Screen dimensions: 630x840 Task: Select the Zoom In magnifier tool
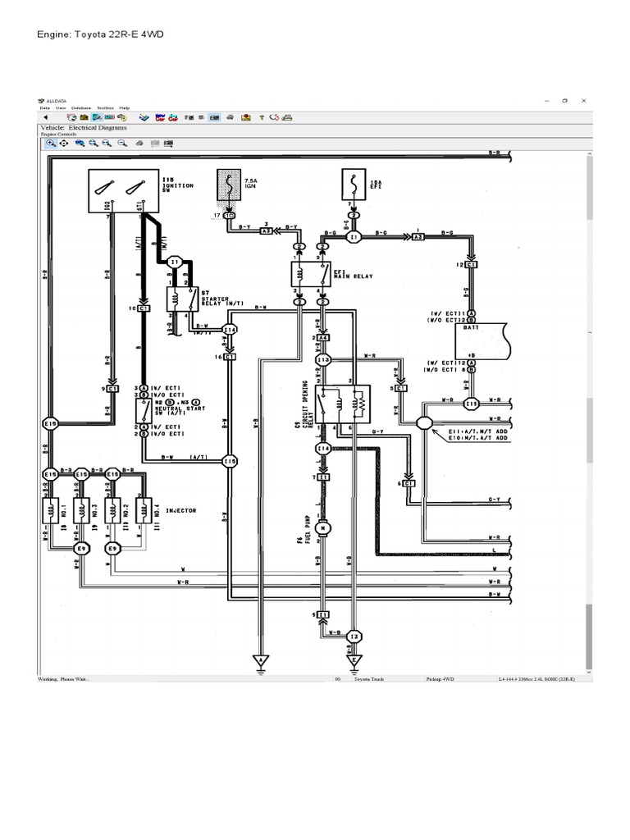click(51, 143)
